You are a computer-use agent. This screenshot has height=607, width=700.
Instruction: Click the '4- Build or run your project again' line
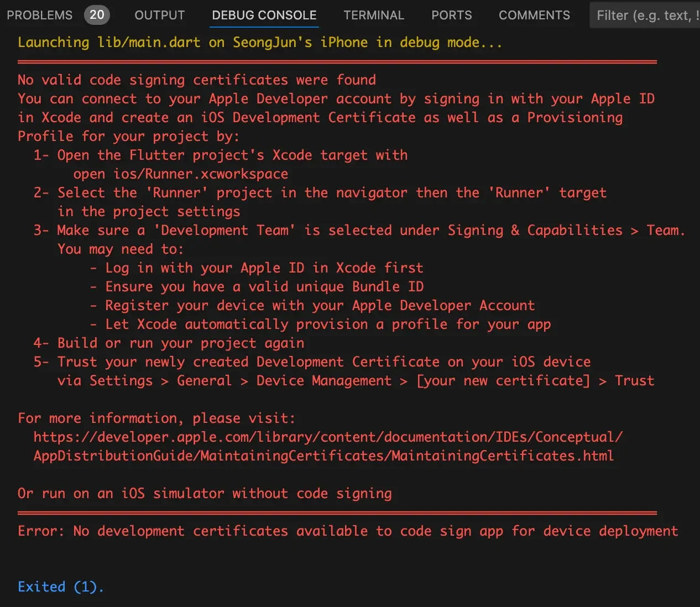tap(169, 343)
